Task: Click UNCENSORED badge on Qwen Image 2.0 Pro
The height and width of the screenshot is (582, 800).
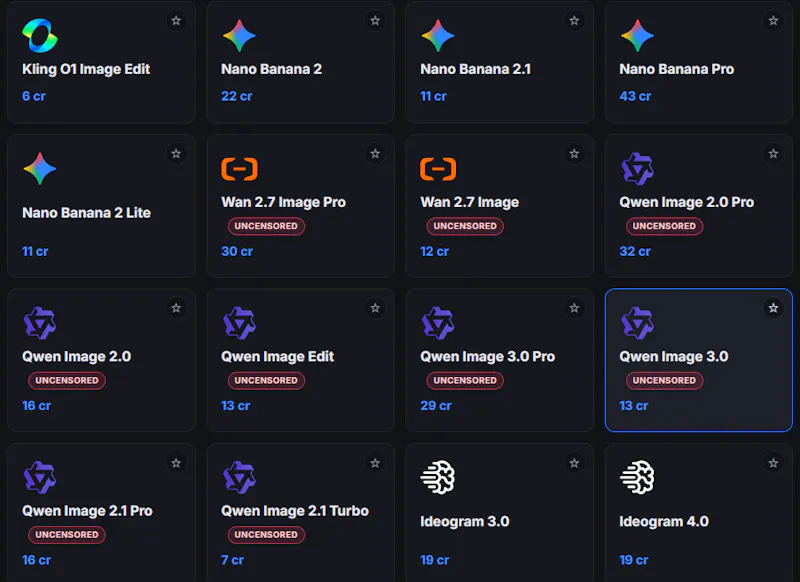Action: (664, 226)
